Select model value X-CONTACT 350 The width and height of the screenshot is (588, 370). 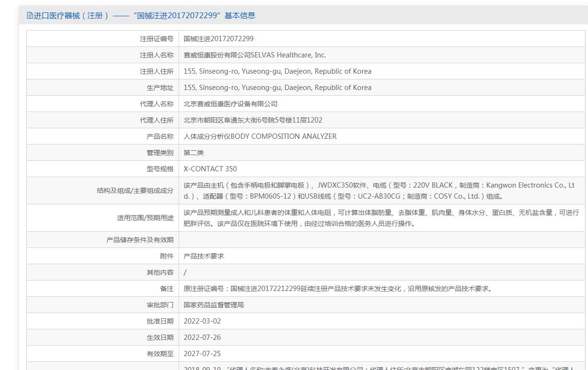point(210,169)
